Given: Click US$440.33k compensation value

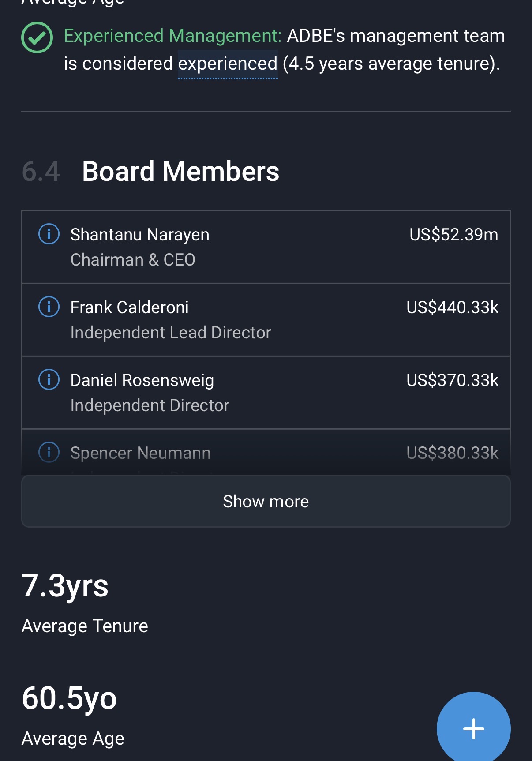Looking at the screenshot, I should (x=452, y=307).
